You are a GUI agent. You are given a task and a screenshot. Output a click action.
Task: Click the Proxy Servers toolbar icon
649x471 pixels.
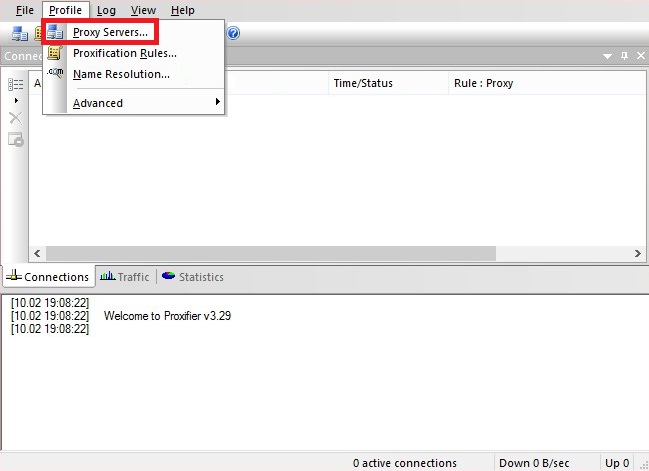point(19,33)
